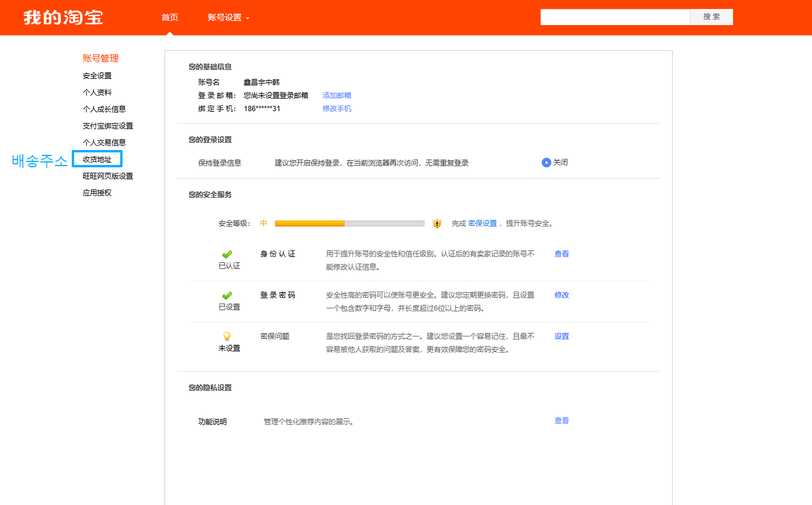This screenshot has width=812, height=505.
Task: Click 修改 link for 登录密码
Action: point(561,295)
